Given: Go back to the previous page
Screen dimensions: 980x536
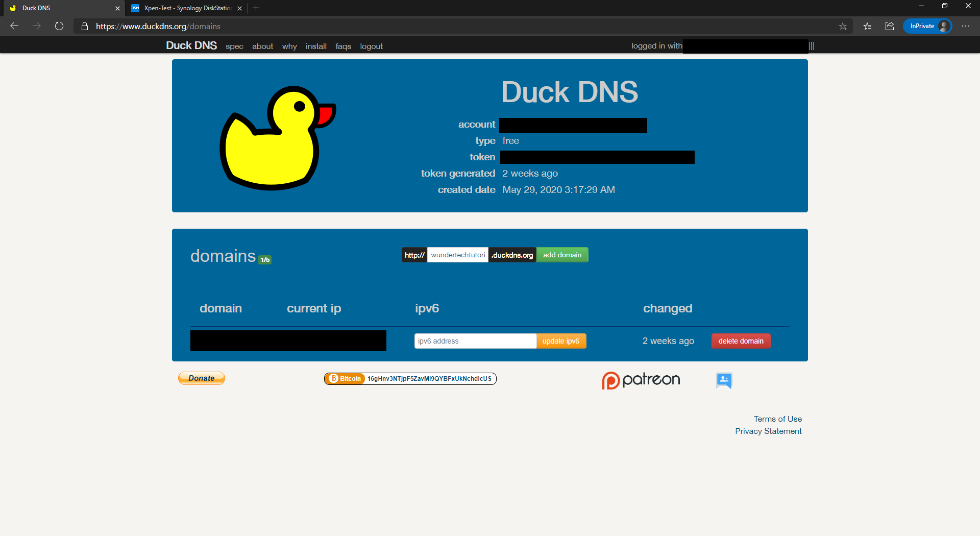Looking at the screenshot, I should (14, 26).
